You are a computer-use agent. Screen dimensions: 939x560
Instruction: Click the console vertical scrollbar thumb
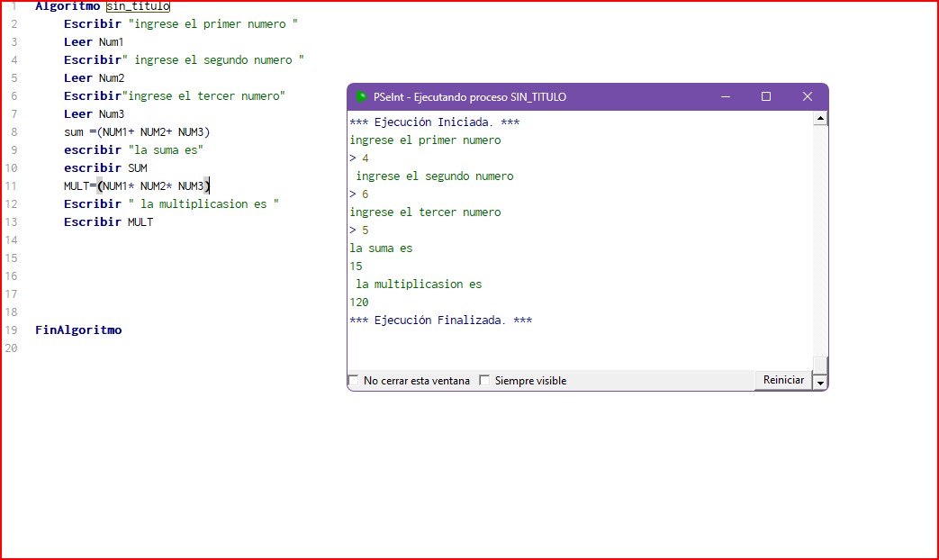[x=820, y=364]
